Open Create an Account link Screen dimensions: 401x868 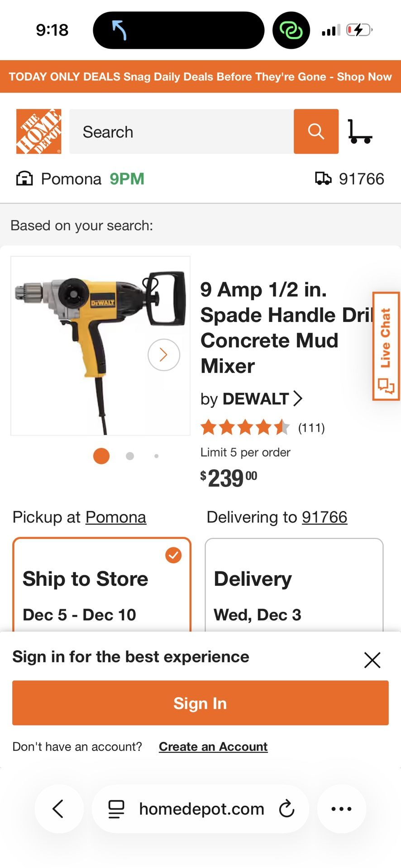(213, 747)
